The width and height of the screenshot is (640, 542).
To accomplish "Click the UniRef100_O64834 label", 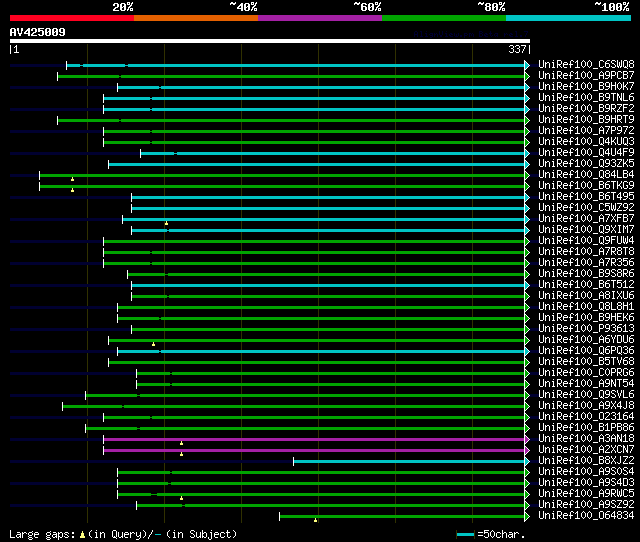I will pyautogui.click(x=586, y=516).
